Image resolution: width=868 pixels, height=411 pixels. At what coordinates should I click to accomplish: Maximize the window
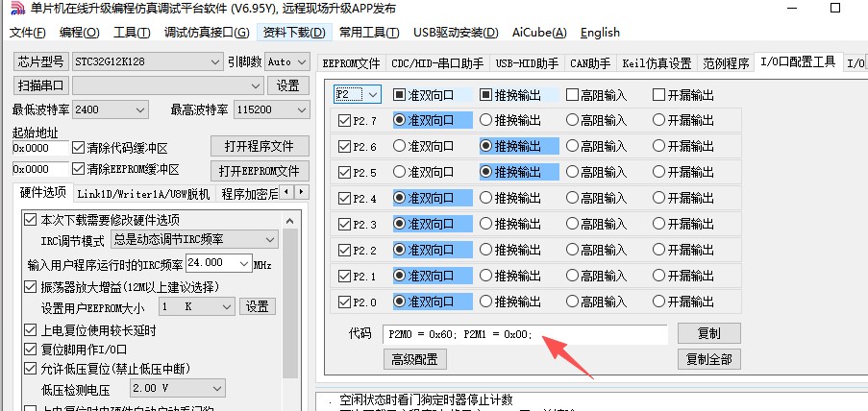pyautogui.click(x=835, y=8)
